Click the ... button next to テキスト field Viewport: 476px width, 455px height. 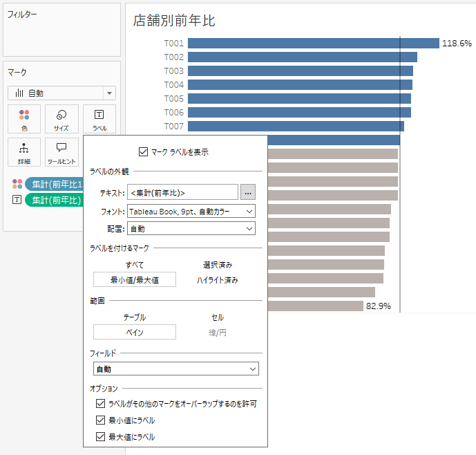point(248,192)
